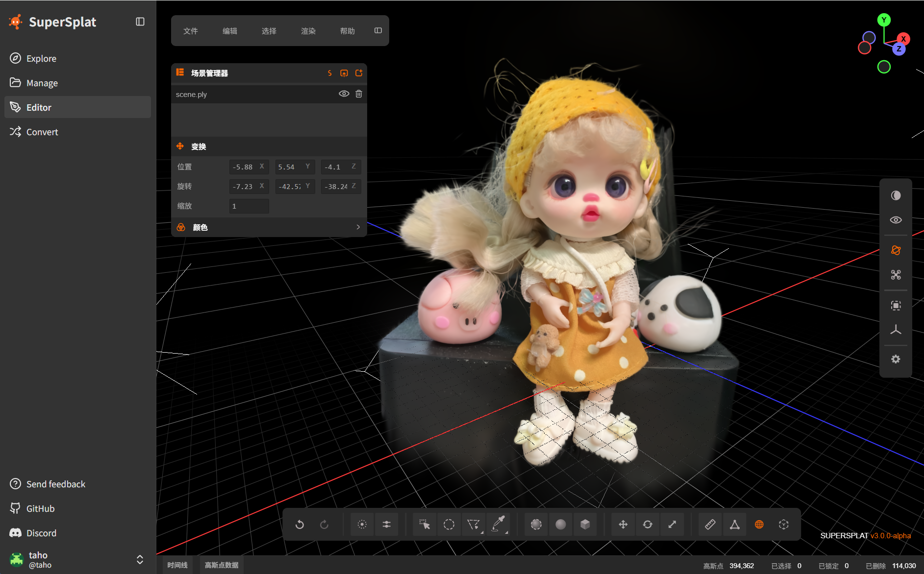Activate the eyedropper picker tool
The height and width of the screenshot is (574, 924).
(x=498, y=525)
